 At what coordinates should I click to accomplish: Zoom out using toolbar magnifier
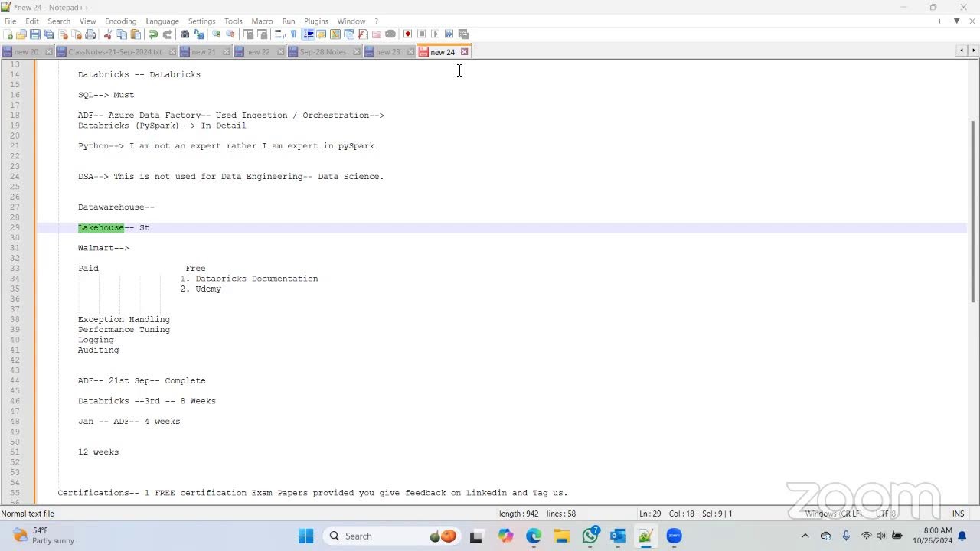click(x=230, y=34)
